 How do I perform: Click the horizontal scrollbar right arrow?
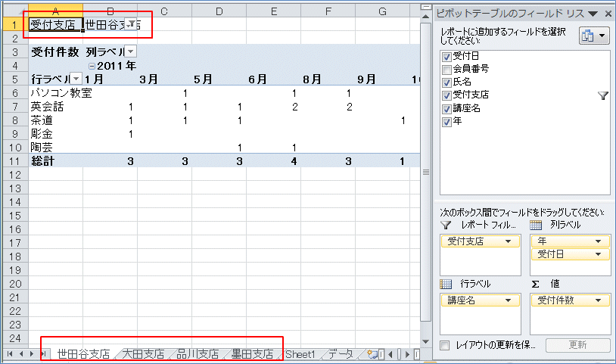[x=407, y=354]
